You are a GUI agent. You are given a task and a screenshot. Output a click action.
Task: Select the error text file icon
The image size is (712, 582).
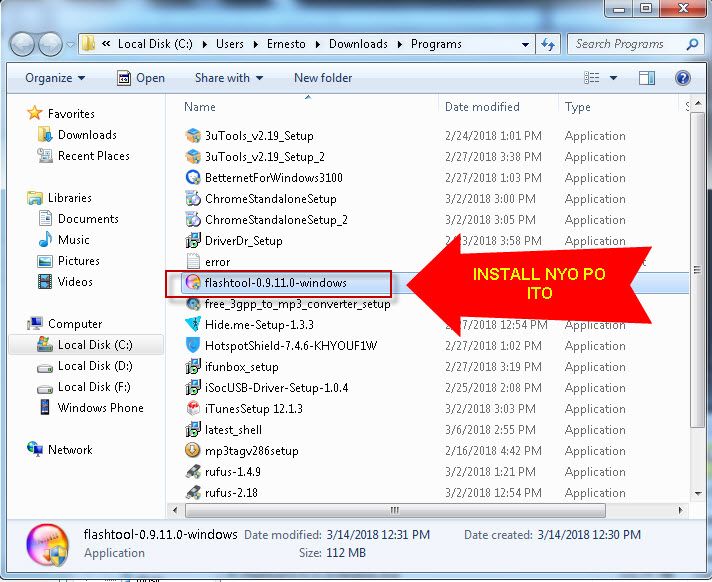193,261
